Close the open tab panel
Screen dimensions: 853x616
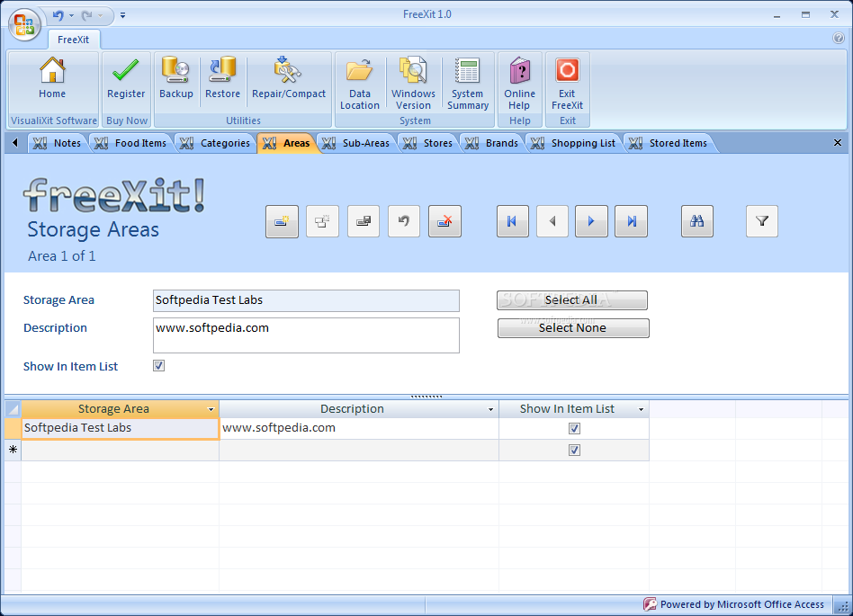coord(837,142)
